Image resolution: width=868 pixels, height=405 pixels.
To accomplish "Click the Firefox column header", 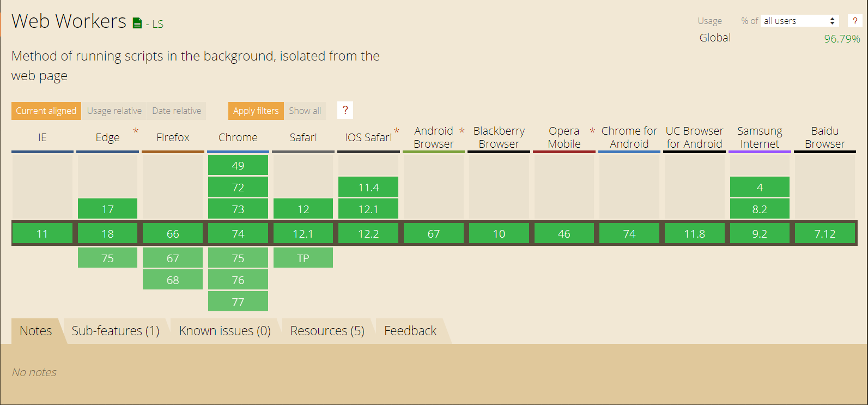I will pos(173,137).
